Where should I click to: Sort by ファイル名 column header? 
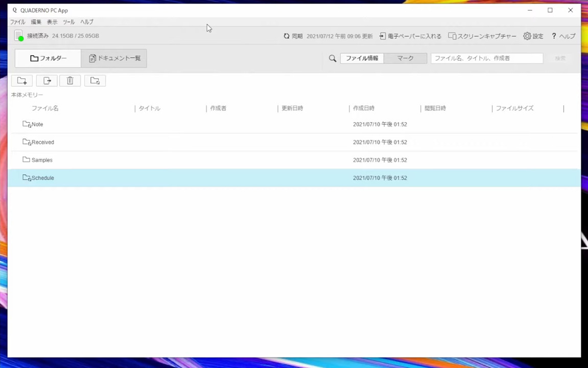(45, 108)
